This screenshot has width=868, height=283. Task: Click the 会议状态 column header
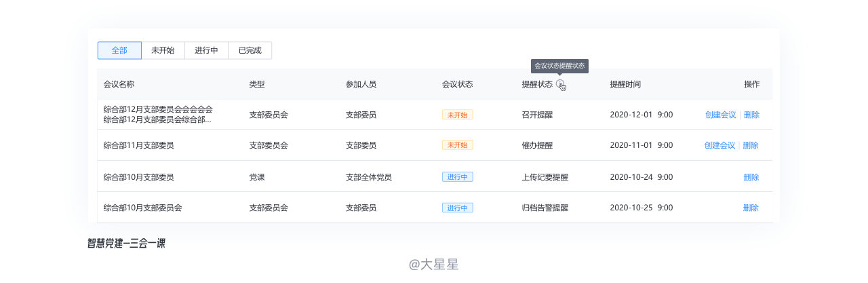coord(457,84)
